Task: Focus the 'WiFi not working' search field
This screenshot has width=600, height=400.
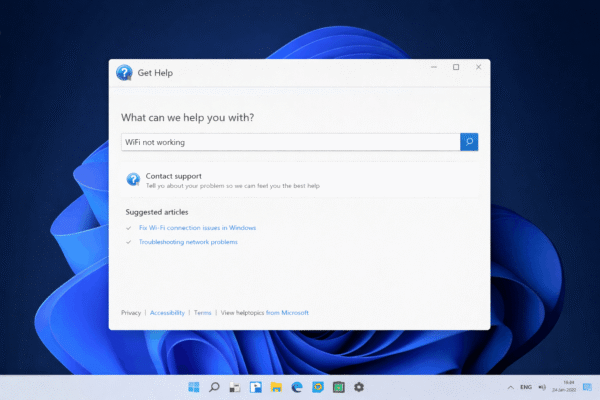Action: point(290,142)
